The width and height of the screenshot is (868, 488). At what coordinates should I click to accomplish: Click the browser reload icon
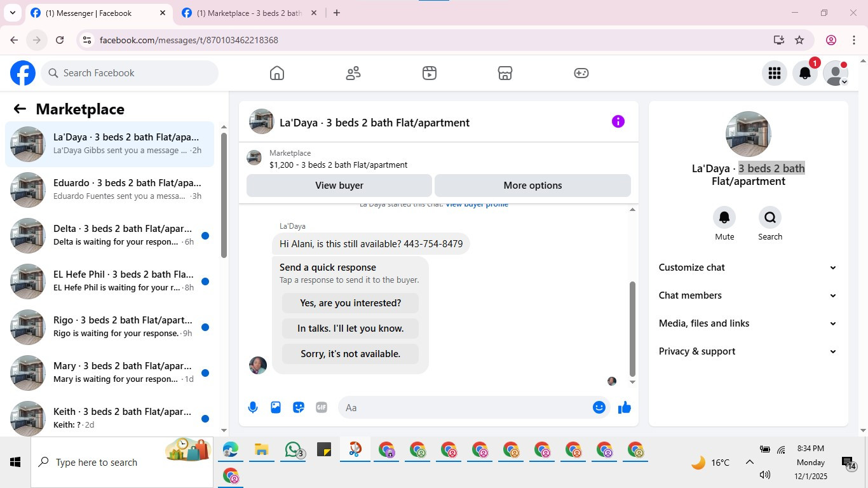pos(60,40)
